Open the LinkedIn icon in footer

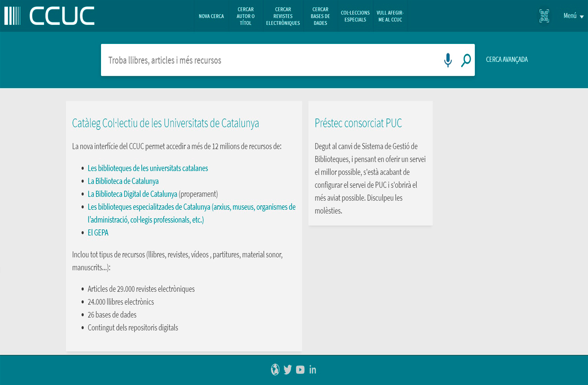tap(313, 370)
